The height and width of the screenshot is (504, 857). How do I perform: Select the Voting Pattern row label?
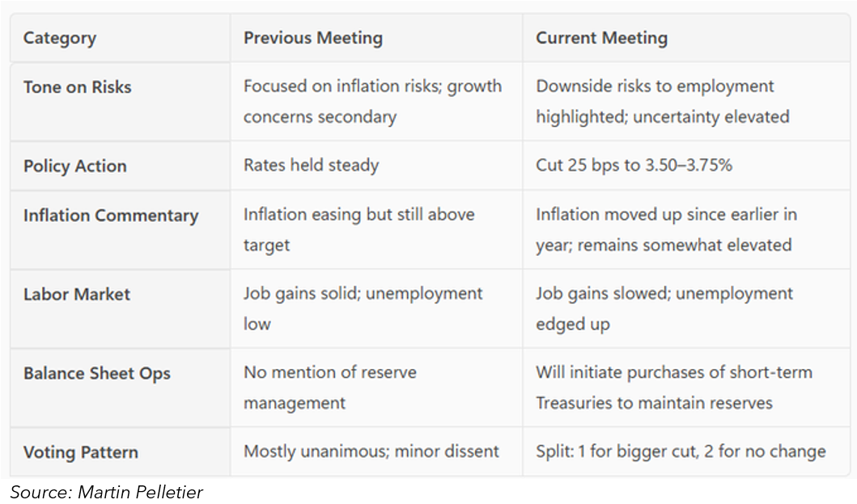click(81, 451)
